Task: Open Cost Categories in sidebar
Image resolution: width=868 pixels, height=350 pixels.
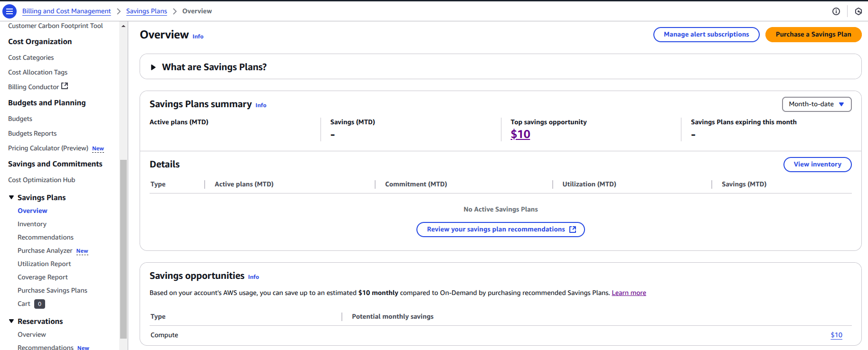Action: coord(31,57)
